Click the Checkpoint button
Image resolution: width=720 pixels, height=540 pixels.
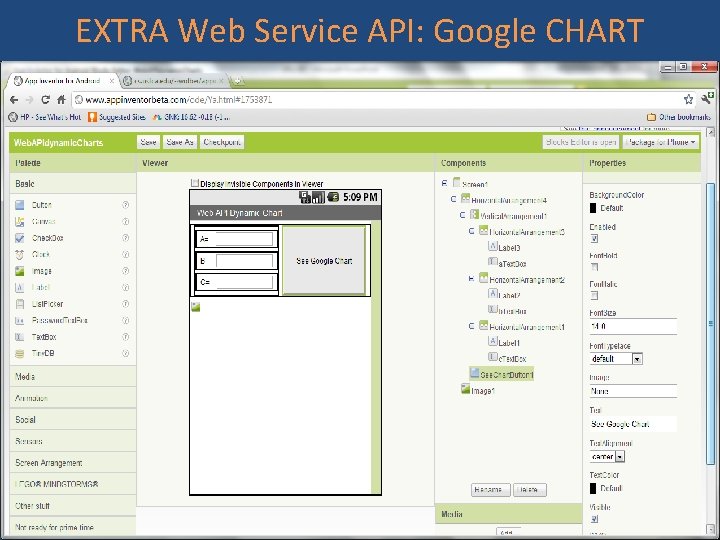click(x=222, y=142)
